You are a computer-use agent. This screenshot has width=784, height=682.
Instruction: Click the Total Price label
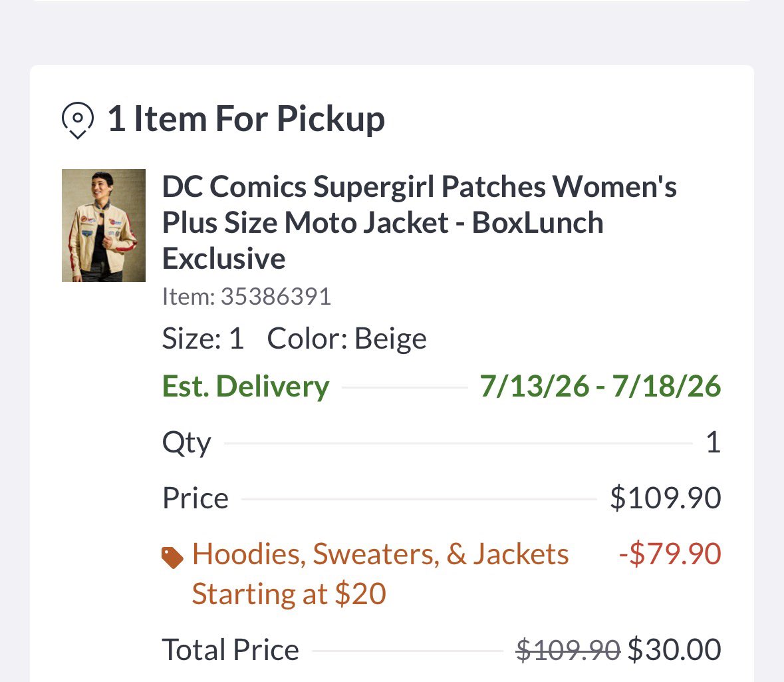pyautogui.click(x=231, y=650)
